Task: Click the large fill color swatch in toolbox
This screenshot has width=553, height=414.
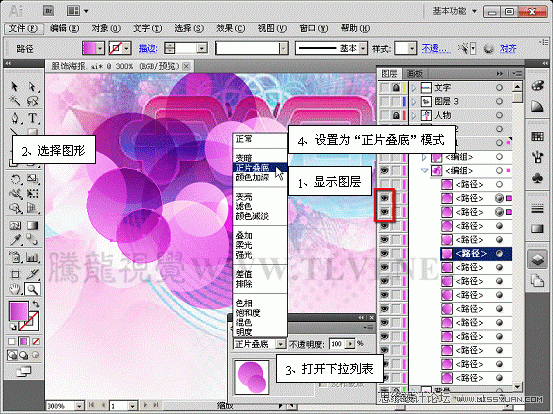Action: tap(19, 311)
